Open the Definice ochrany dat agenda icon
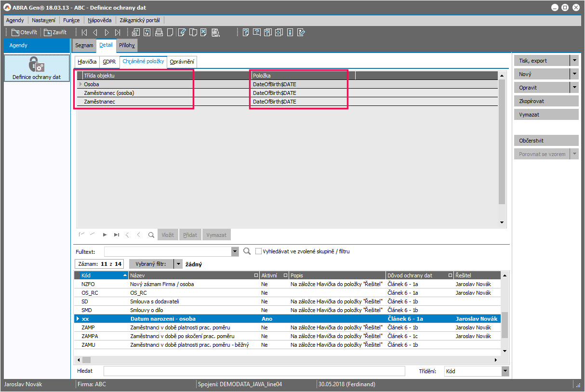This screenshot has width=585, height=392. 37,68
